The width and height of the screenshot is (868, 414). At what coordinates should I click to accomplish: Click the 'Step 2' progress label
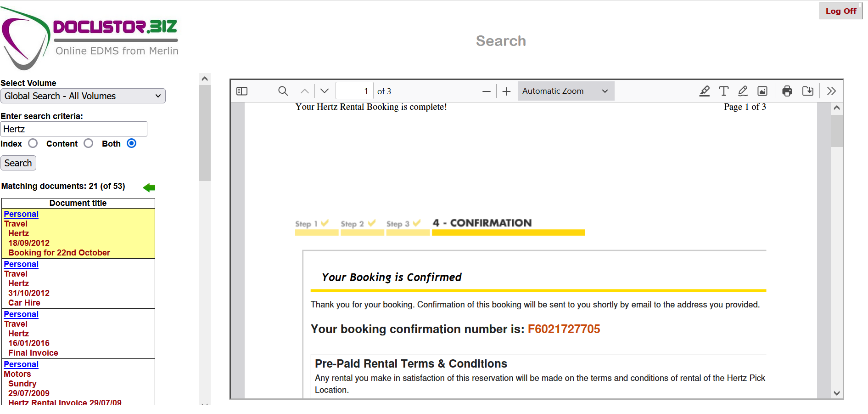[352, 224]
